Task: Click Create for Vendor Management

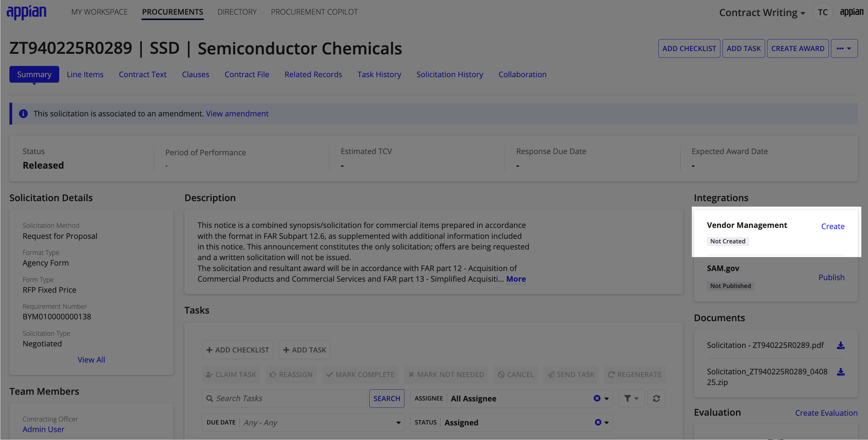Action: click(833, 226)
